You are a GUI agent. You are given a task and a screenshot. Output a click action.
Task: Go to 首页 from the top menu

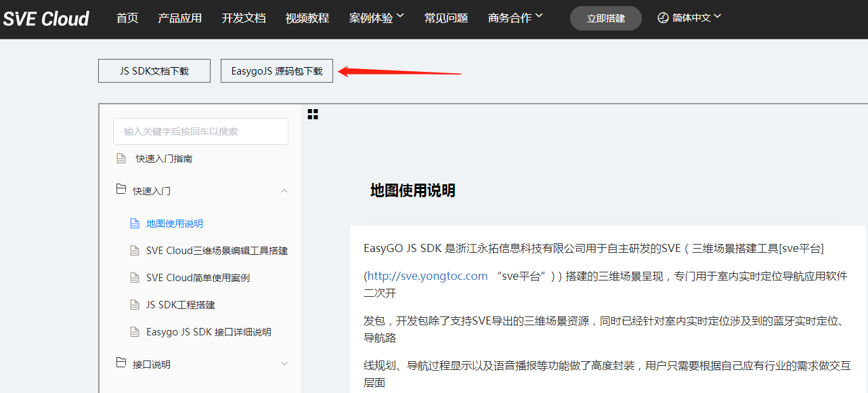(127, 18)
